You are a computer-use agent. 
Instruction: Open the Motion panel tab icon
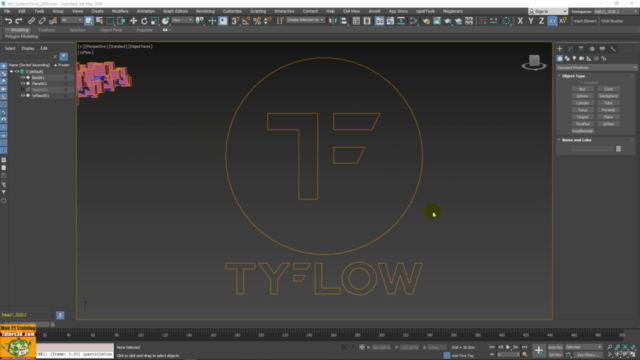(591, 49)
